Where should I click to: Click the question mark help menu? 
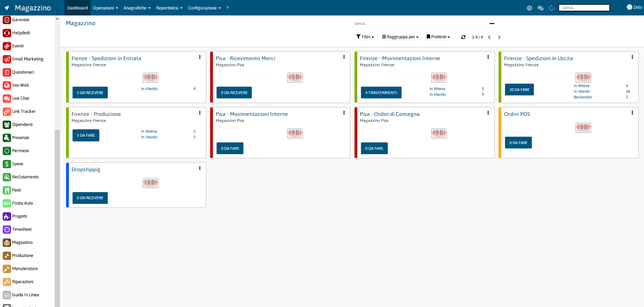(x=227, y=8)
